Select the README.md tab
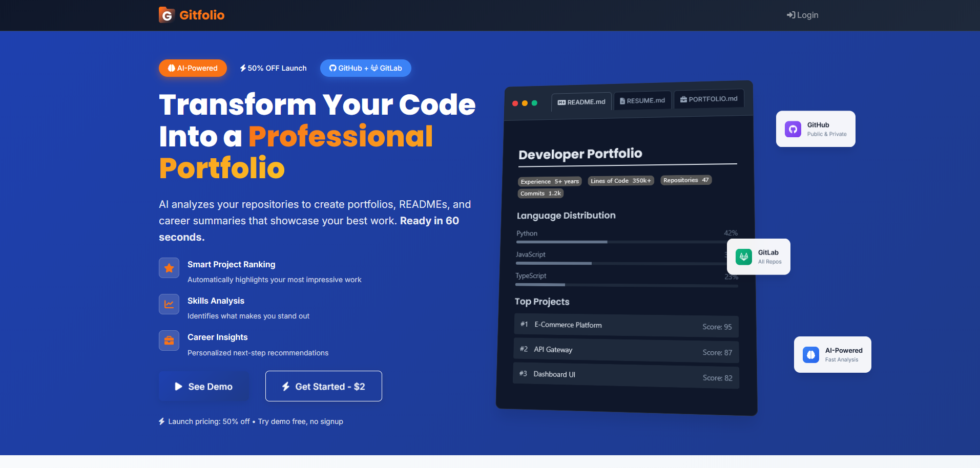 pyautogui.click(x=581, y=101)
